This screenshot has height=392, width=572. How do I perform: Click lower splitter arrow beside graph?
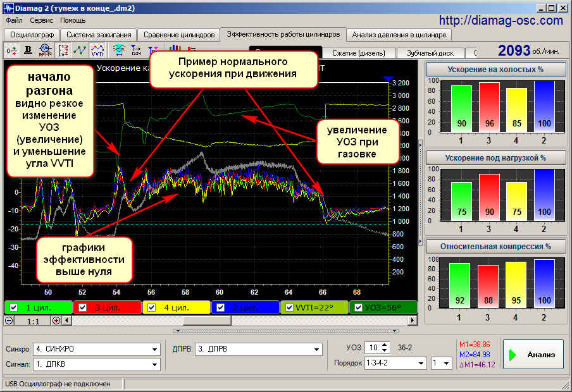click(420, 241)
